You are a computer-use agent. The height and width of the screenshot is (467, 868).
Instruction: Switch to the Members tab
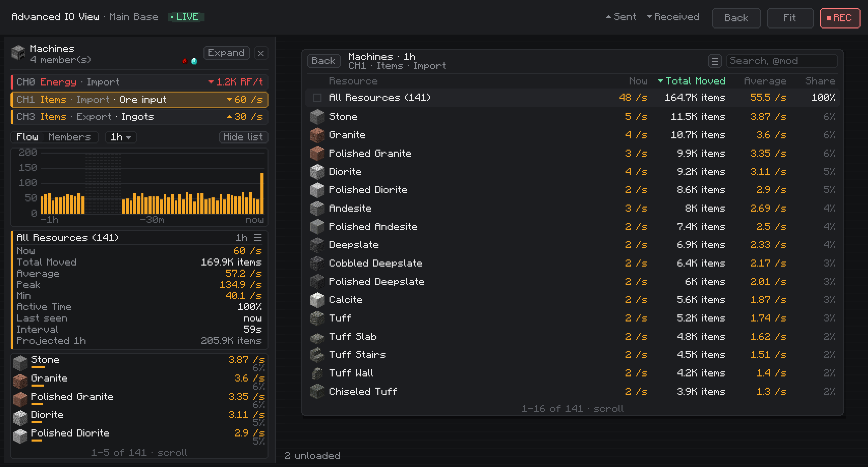click(70, 137)
